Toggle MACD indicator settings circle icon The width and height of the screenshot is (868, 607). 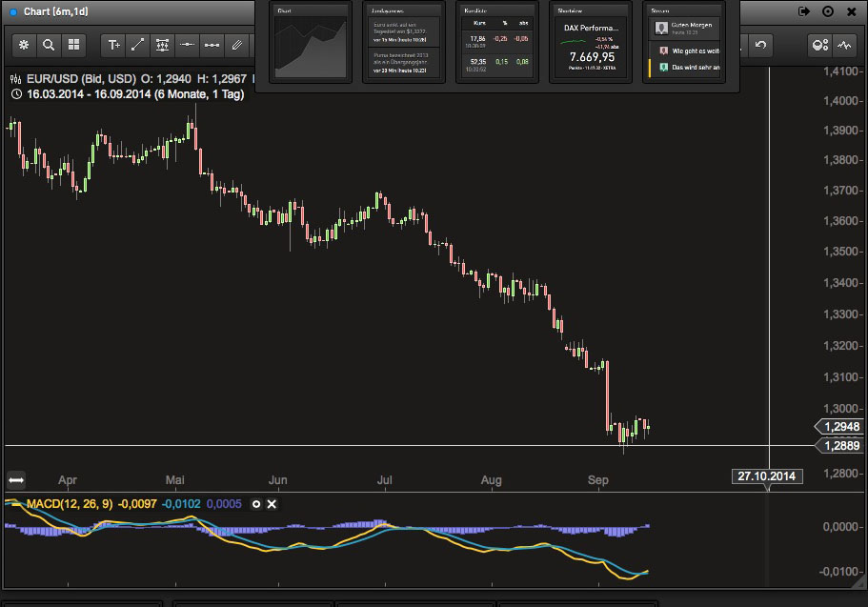tap(255, 504)
